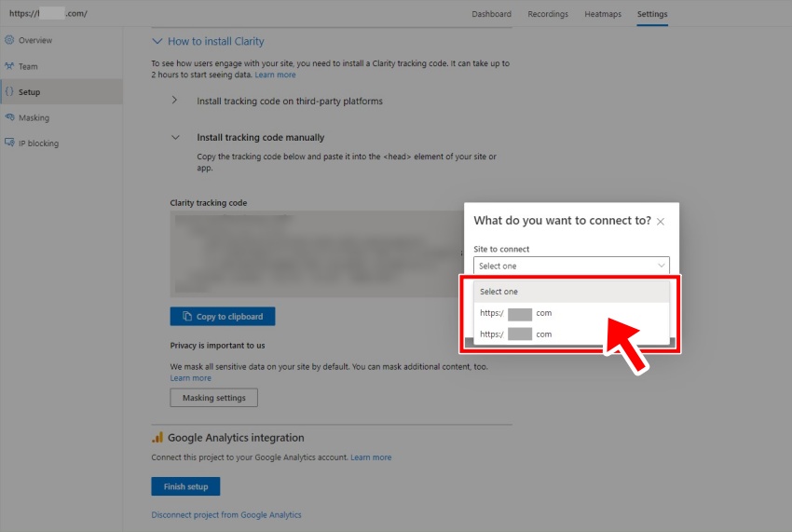Click the site URL in the header
792x532 pixels.
(48, 14)
